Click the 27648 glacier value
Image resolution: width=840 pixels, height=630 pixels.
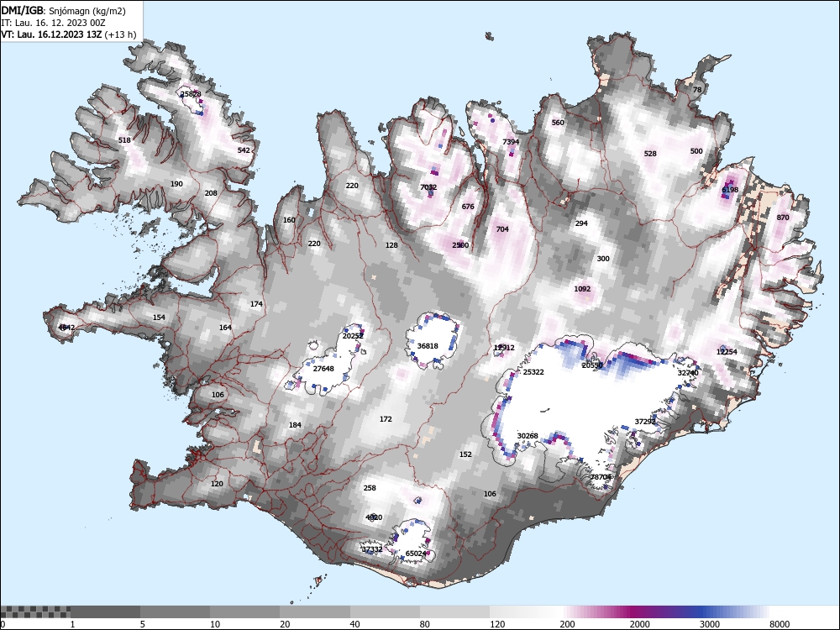(323, 369)
